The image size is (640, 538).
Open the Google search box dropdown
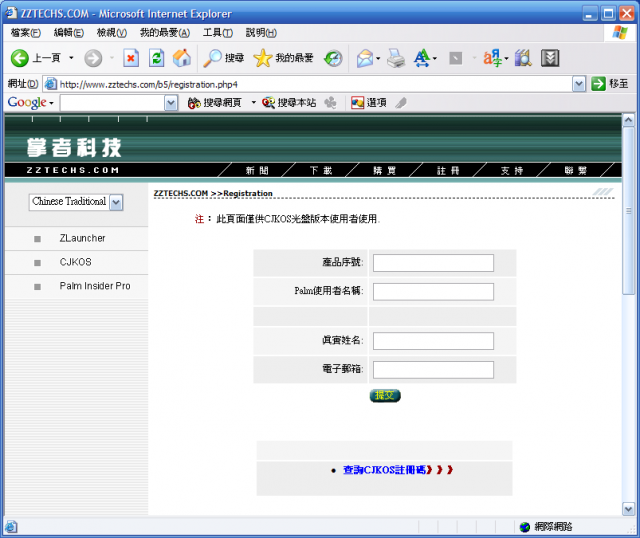171,103
